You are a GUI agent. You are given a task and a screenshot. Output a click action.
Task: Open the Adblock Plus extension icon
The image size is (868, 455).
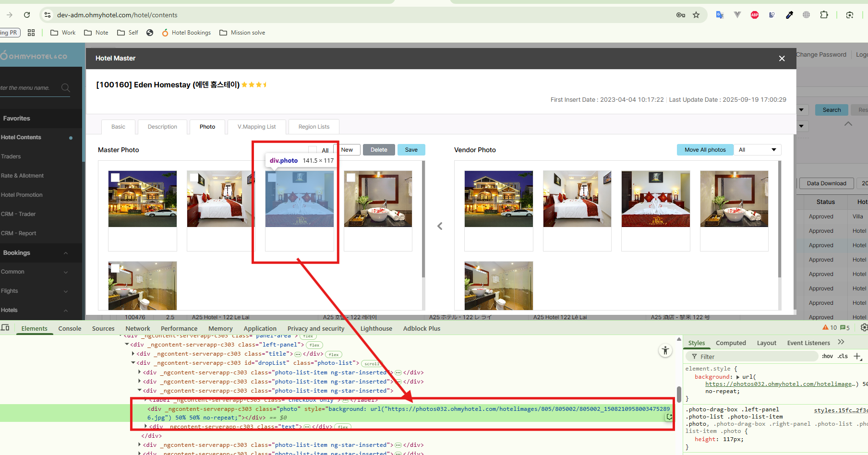click(755, 15)
